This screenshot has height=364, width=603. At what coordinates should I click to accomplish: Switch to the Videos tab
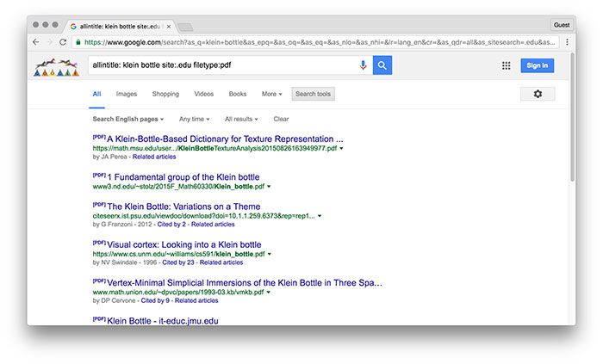pos(204,94)
